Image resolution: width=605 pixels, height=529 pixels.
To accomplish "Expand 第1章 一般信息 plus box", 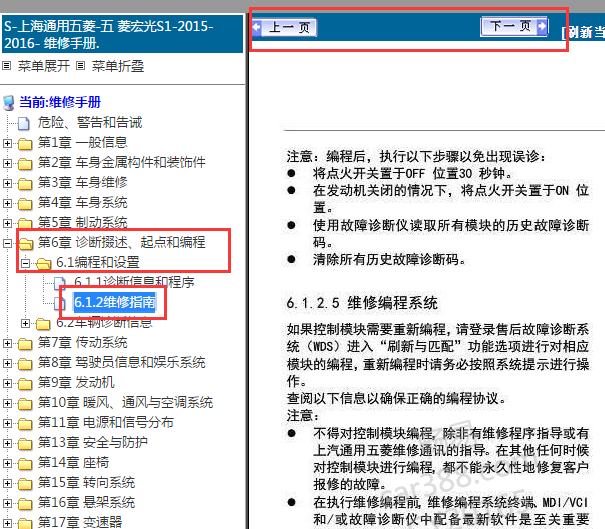I will tap(7, 143).
